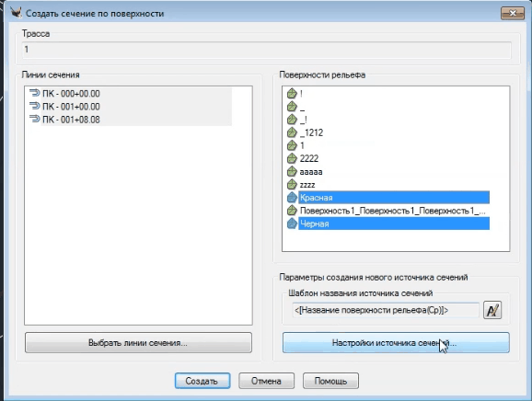Click the section source name template field
The height and width of the screenshot is (401, 532).
pos(386,310)
